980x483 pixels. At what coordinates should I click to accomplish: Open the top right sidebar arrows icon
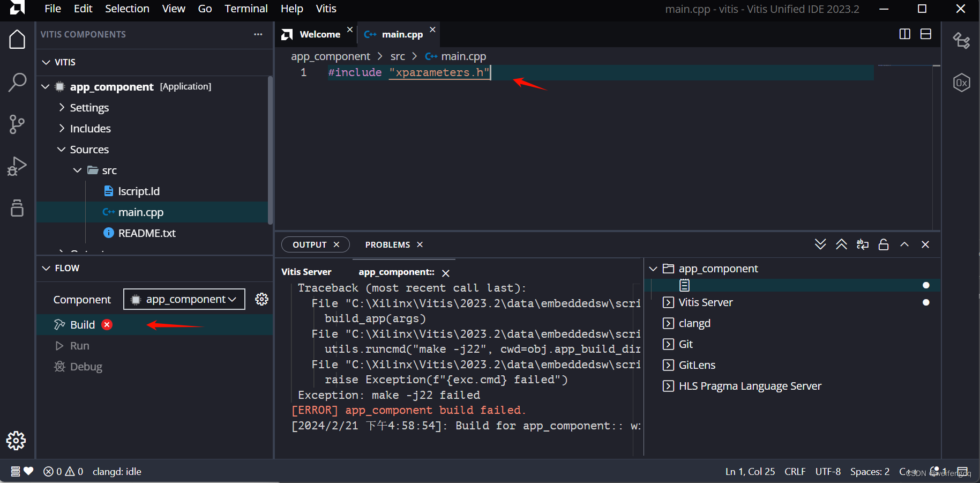click(x=962, y=40)
